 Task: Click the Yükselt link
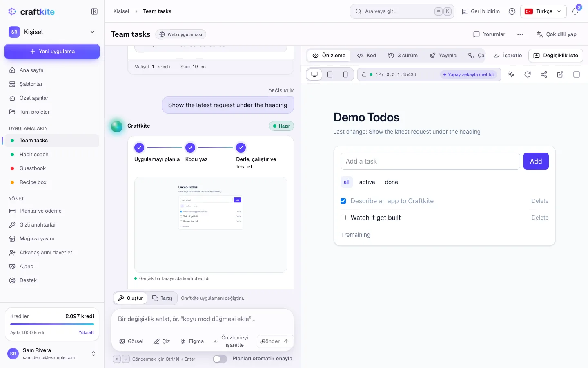[86, 332]
